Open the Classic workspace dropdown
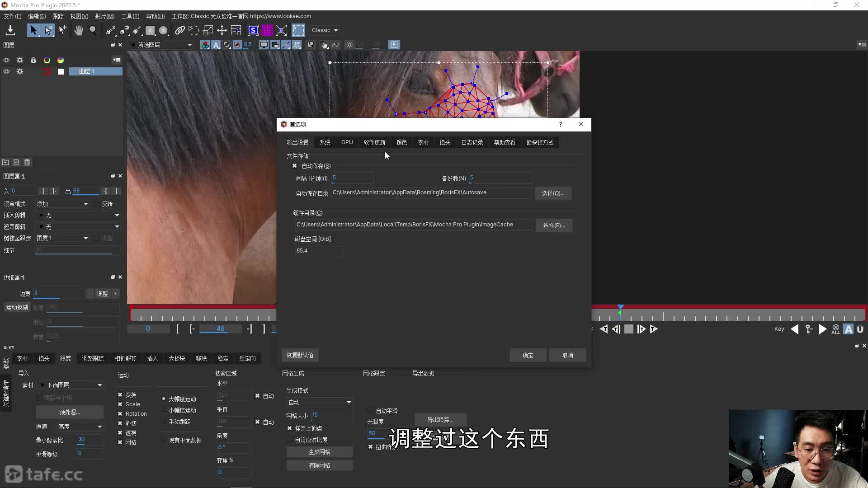868x488 pixels. (x=325, y=30)
